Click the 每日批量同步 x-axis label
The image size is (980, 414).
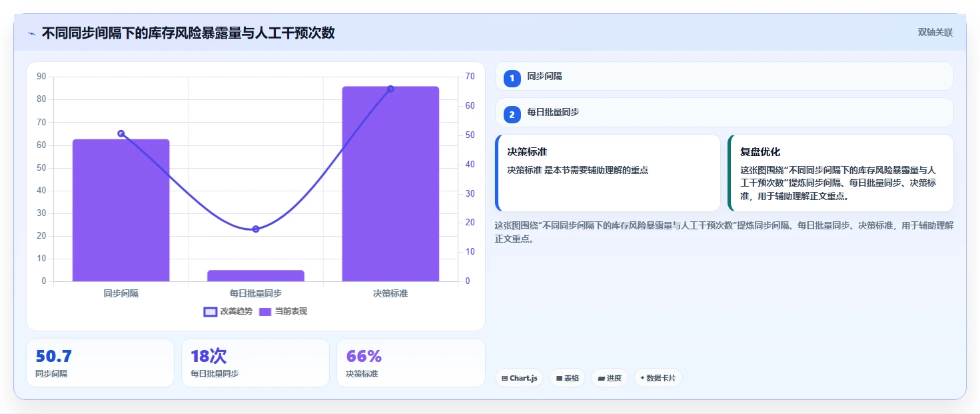click(x=256, y=293)
